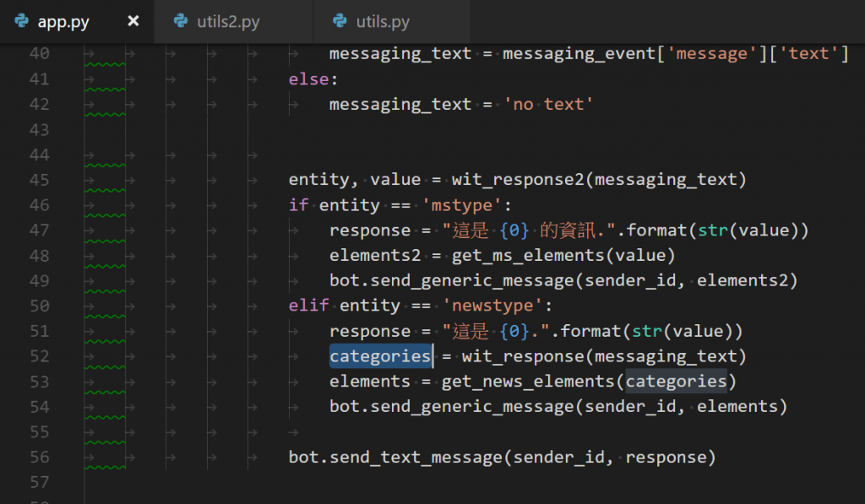This screenshot has width=865, height=504.
Task: Click response variable on line 51
Action: click(x=370, y=332)
